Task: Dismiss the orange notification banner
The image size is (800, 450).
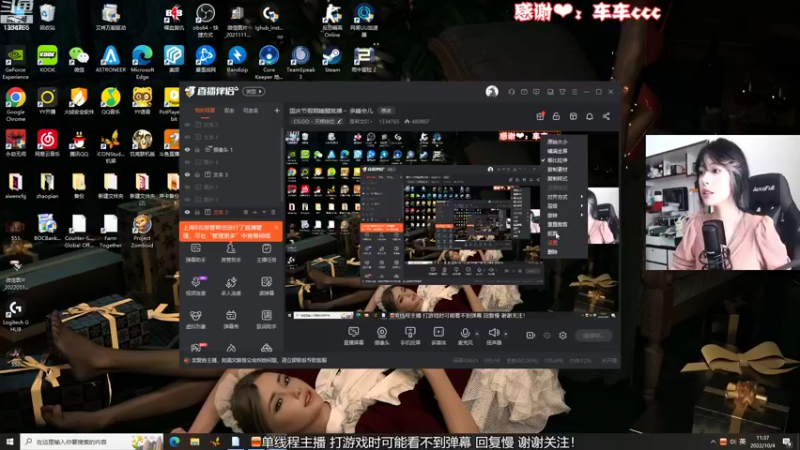Action: [x=276, y=228]
